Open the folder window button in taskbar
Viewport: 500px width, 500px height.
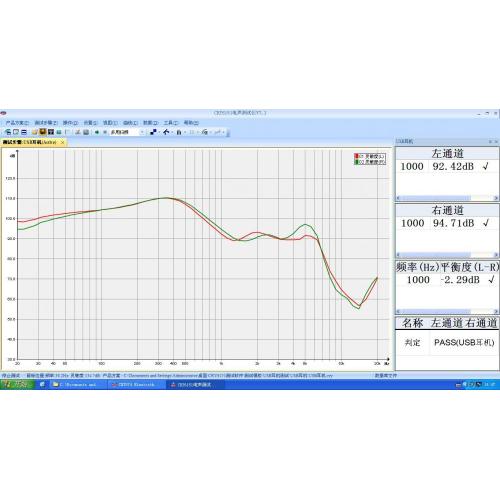pyautogui.click(x=78, y=385)
